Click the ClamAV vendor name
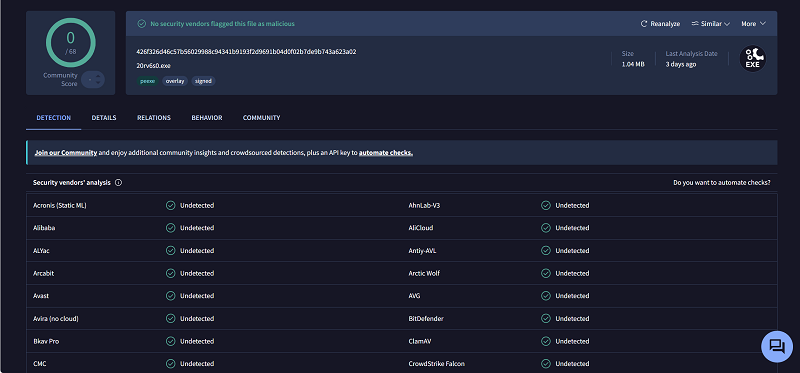The height and width of the screenshot is (373, 800). [x=420, y=341]
